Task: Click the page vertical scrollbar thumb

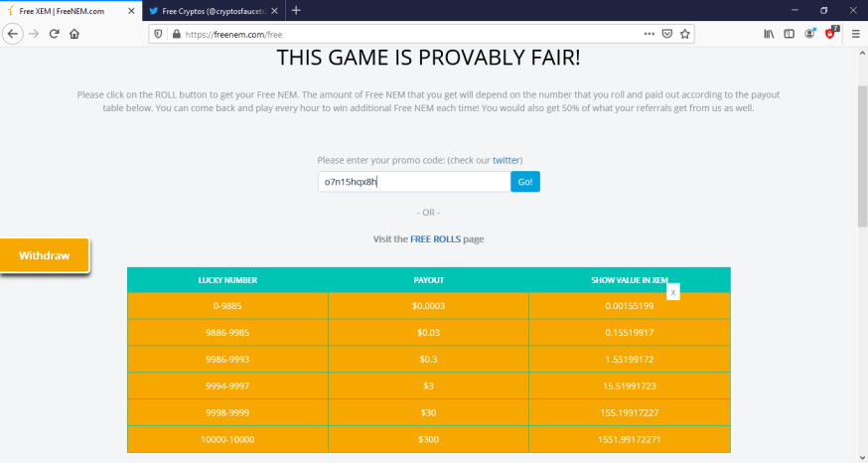Action: pos(862,156)
